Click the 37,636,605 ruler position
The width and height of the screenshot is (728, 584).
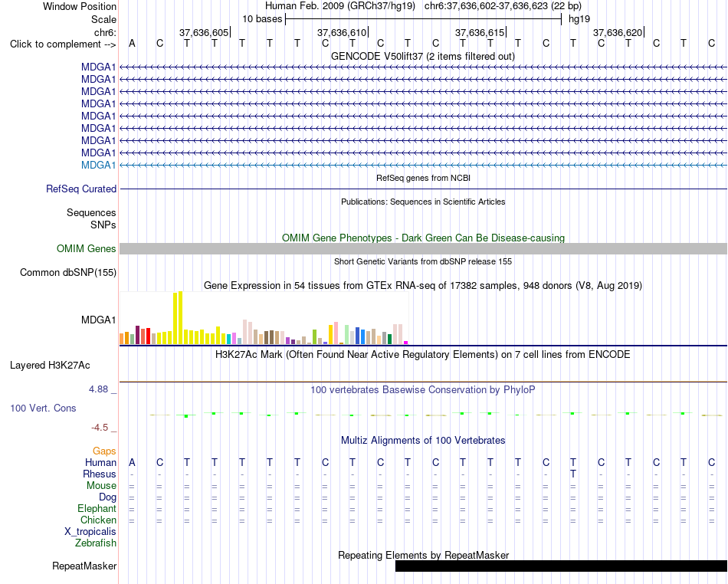click(204, 32)
